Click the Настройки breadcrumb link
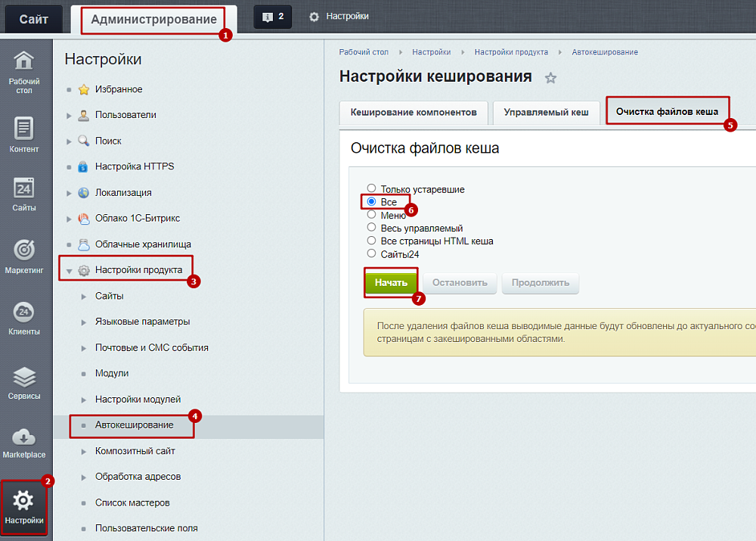The image size is (756, 541). pyautogui.click(x=431, y=52)
